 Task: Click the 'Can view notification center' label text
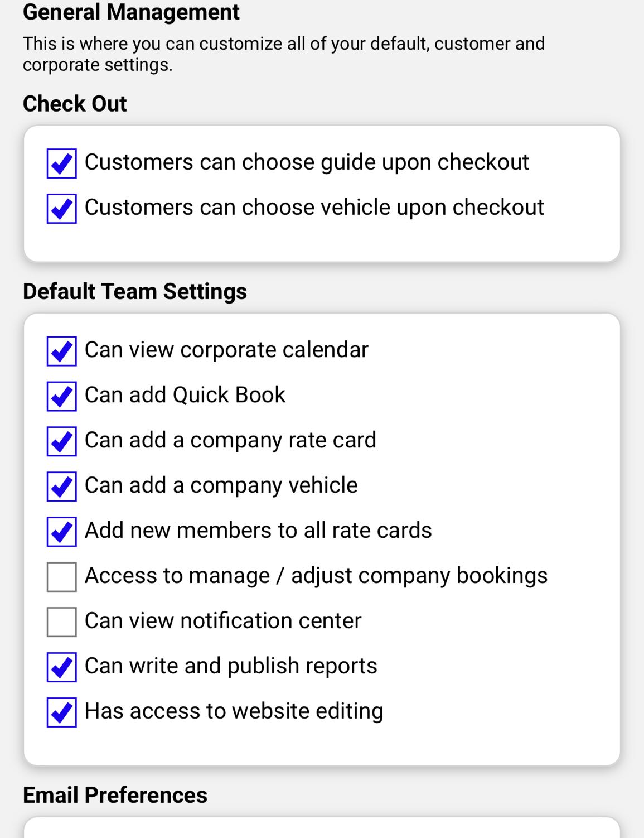(x=223, y=621)
